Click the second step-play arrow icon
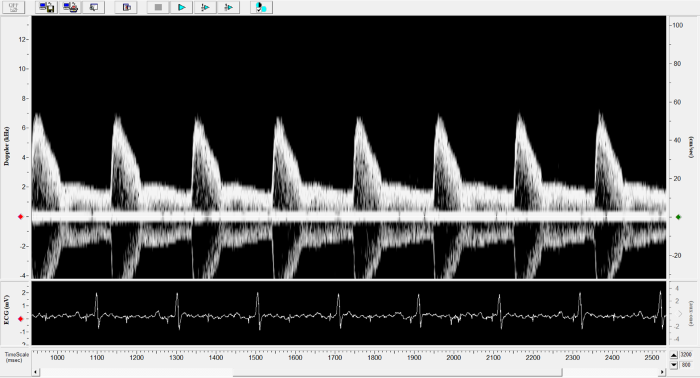The image size is (700, 378). (x=229, y=7)
